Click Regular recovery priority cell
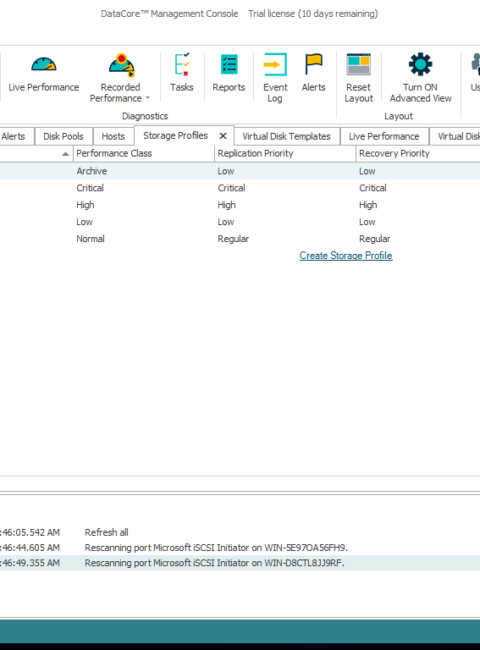 [375, 239]
